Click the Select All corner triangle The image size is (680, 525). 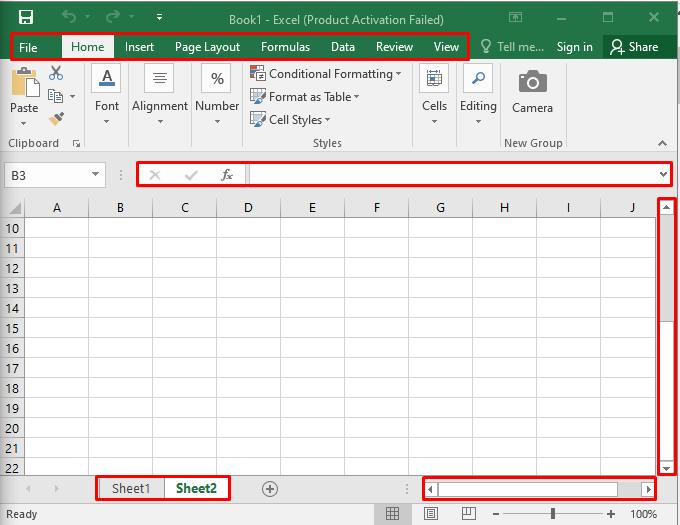pos(15,208)
